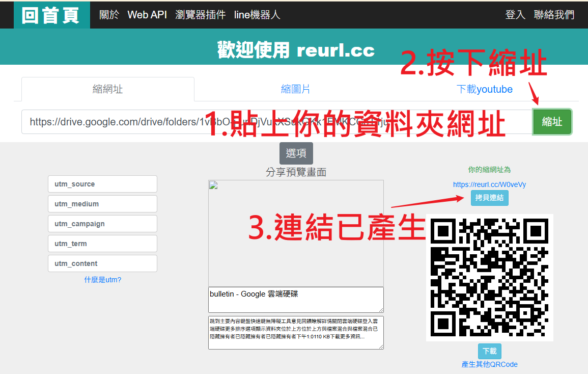
Task: Switch to the 縮圖片 tab
Action: tap(295, 89)
